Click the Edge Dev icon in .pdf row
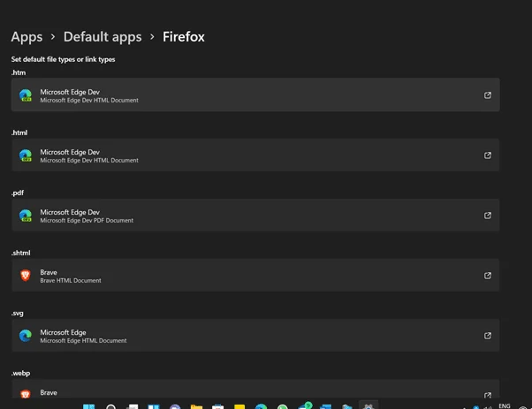This screenshot has width=532, height=409. [x=26, y=216]
